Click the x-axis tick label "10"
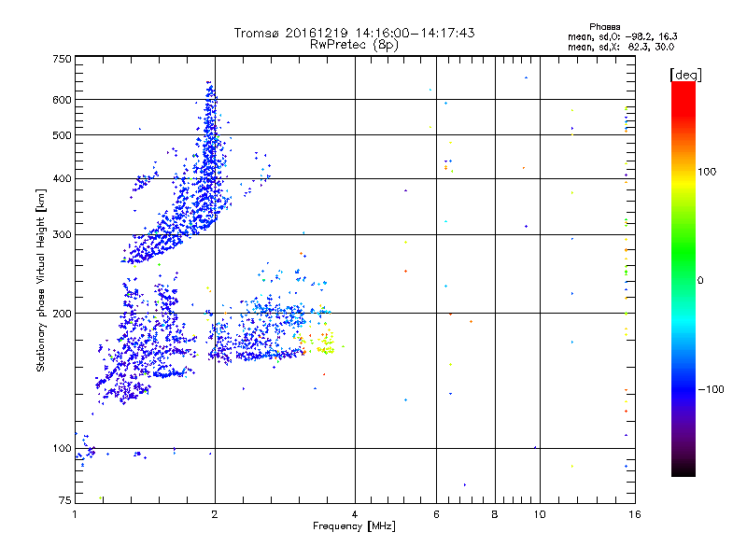The height and width of the screenshot is (560, 747). coord(540,514)
